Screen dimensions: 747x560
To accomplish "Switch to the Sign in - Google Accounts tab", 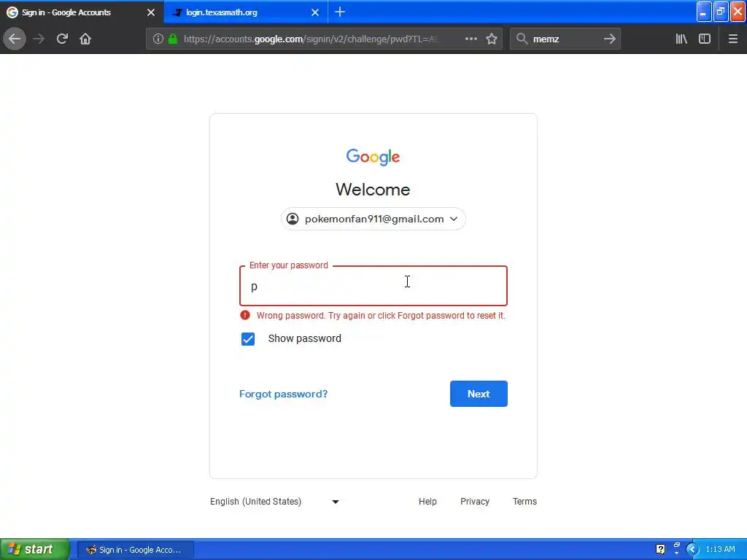I will [81, 12].
